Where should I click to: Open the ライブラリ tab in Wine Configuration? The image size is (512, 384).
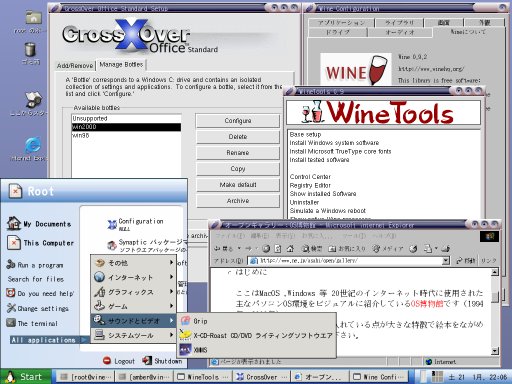click(399, 23)
